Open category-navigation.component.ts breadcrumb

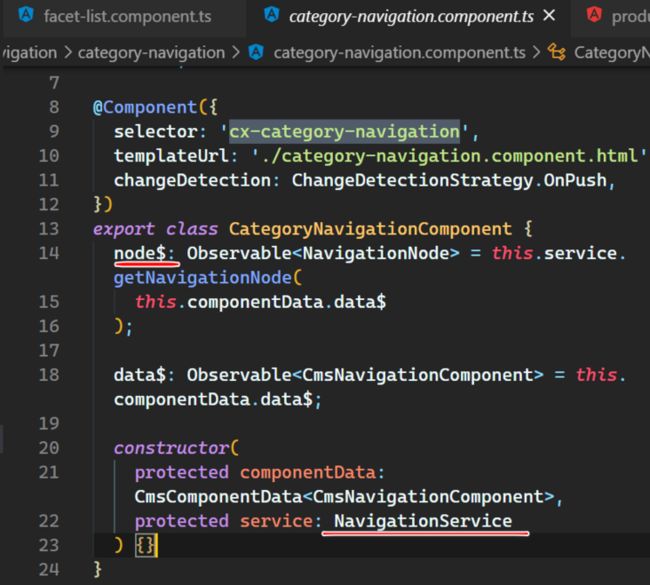[x=400, y=53]
